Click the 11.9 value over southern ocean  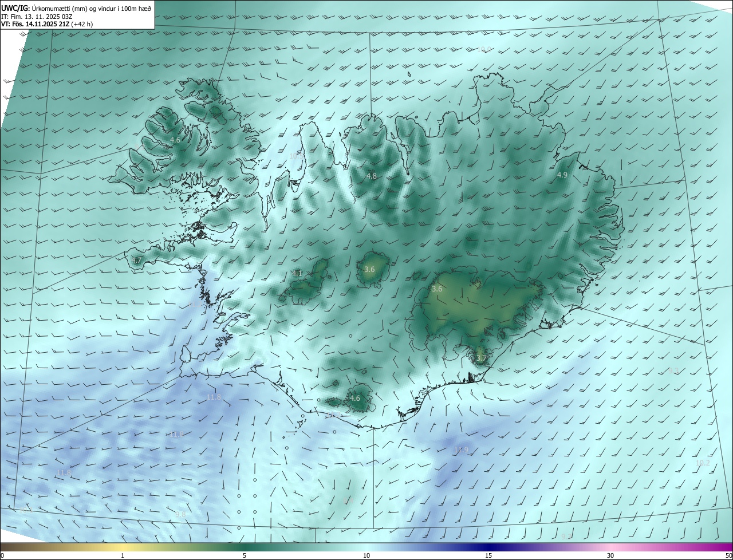pyautogui.click(x=461, y=449)
